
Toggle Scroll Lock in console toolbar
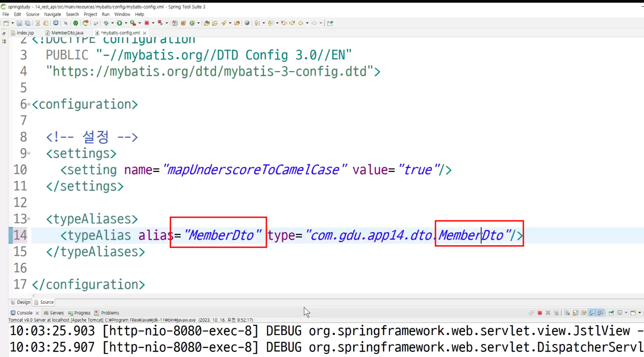pos(576,313)
